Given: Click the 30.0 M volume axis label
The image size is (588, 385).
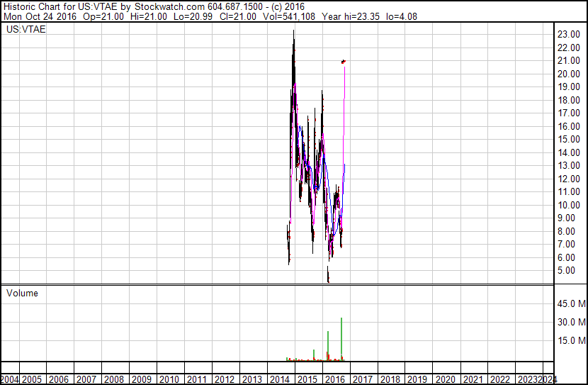Looking at the screenshot, I should click(572, 322).
